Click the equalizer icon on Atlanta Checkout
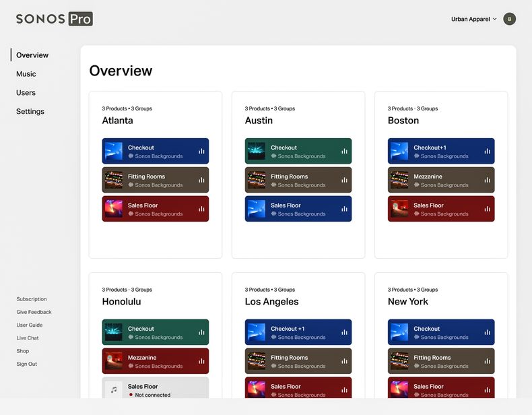This screenshot has width=532, height=415. (201, 151)
